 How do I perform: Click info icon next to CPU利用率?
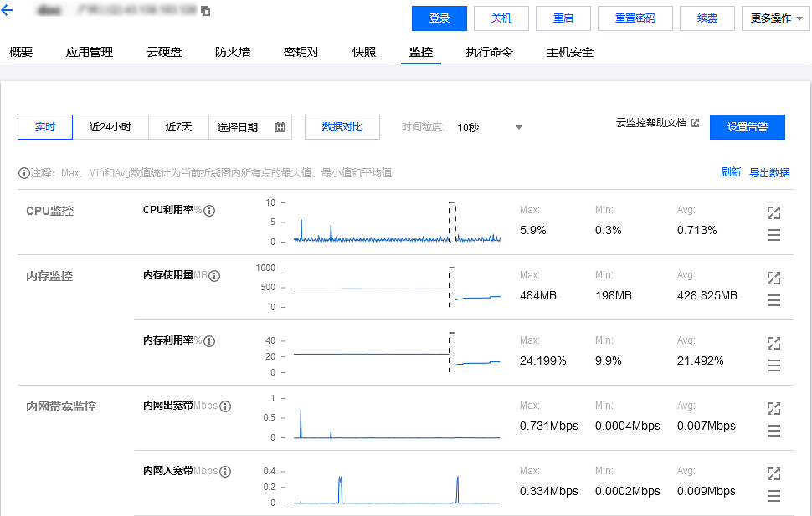[x=209, y=211]
